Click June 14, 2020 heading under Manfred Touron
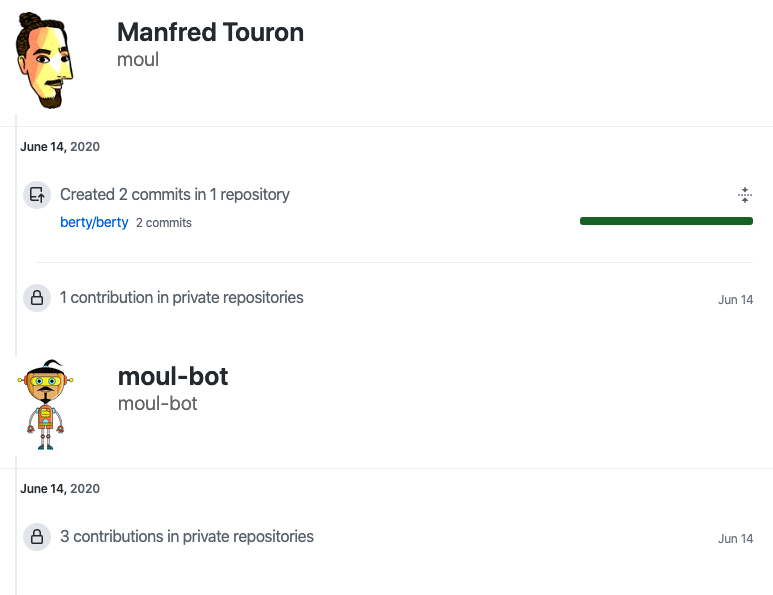This screenshot has height=595, width=773. pyautogui.click(x=60, y=147)
